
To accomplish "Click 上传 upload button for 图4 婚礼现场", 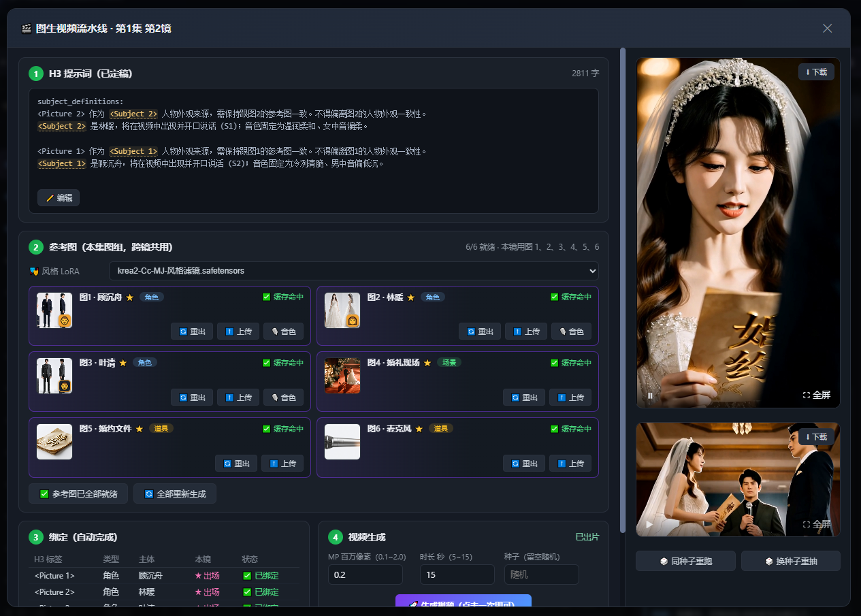I will (x=570, y=398).
